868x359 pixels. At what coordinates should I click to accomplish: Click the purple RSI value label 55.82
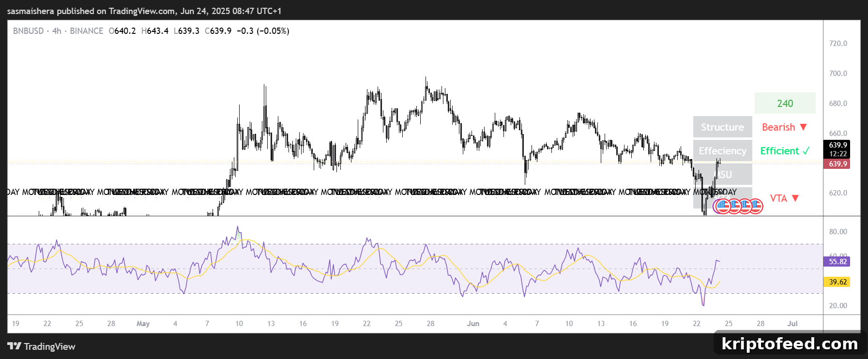(x=837, y=262)
